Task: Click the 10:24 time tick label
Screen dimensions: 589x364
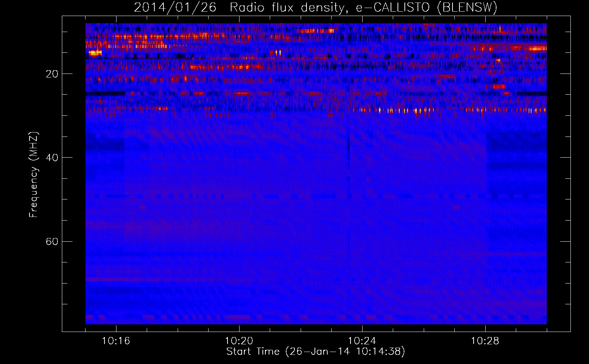Action: coord(362,341)
